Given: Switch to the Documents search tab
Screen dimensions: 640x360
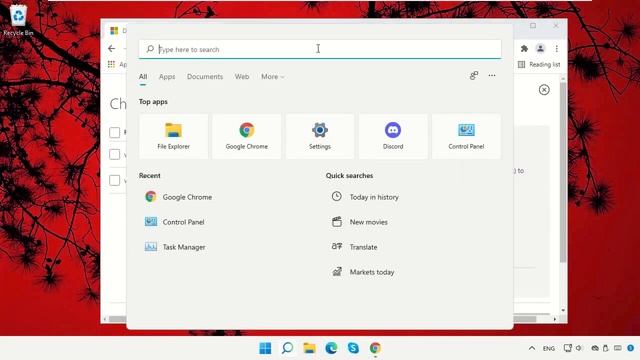Looking at the screenshot, I should 205,77.
